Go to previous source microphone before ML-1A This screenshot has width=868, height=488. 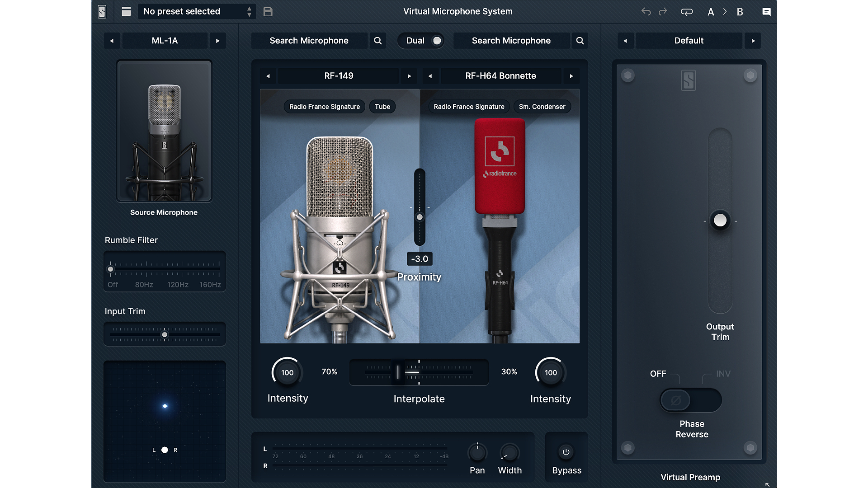click(112, 41)
